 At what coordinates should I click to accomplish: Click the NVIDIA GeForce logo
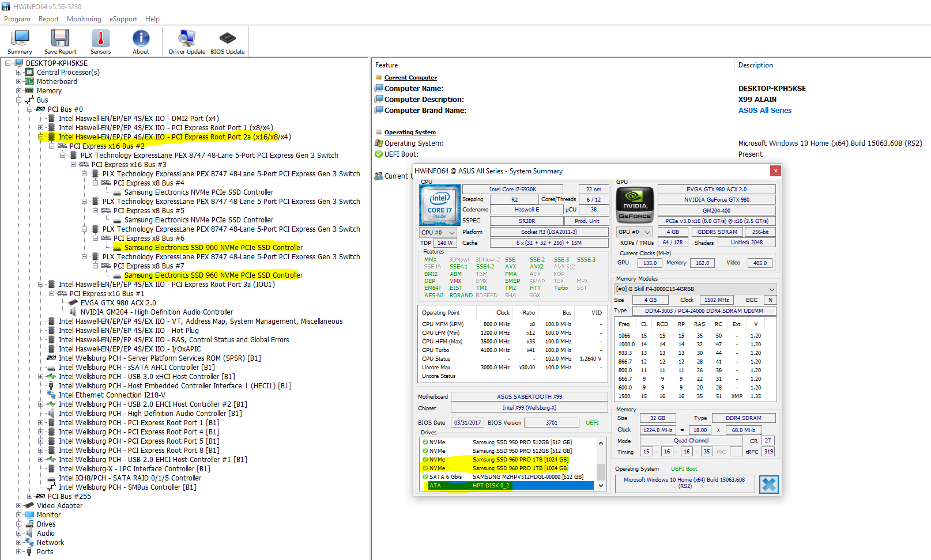point(635,205)
